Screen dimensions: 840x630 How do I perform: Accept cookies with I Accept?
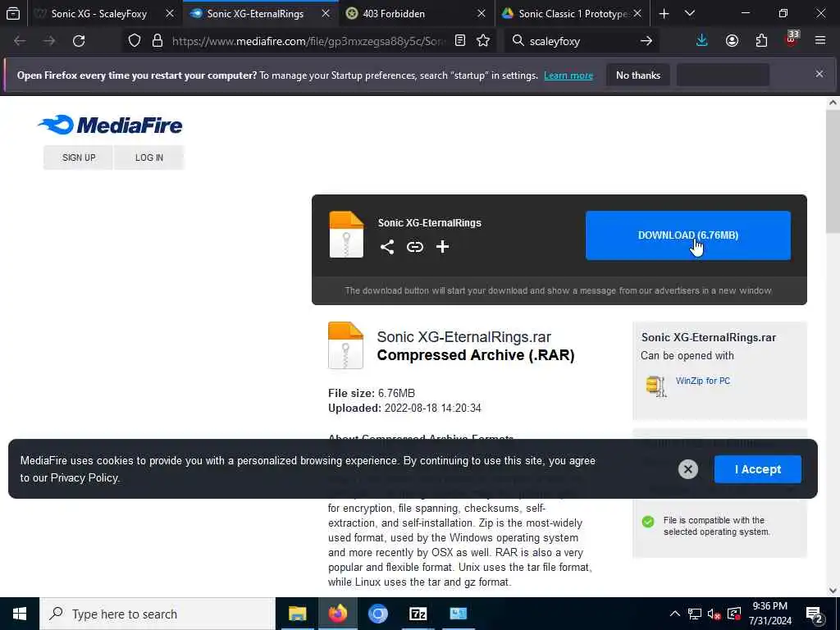[x=757, y=469]
